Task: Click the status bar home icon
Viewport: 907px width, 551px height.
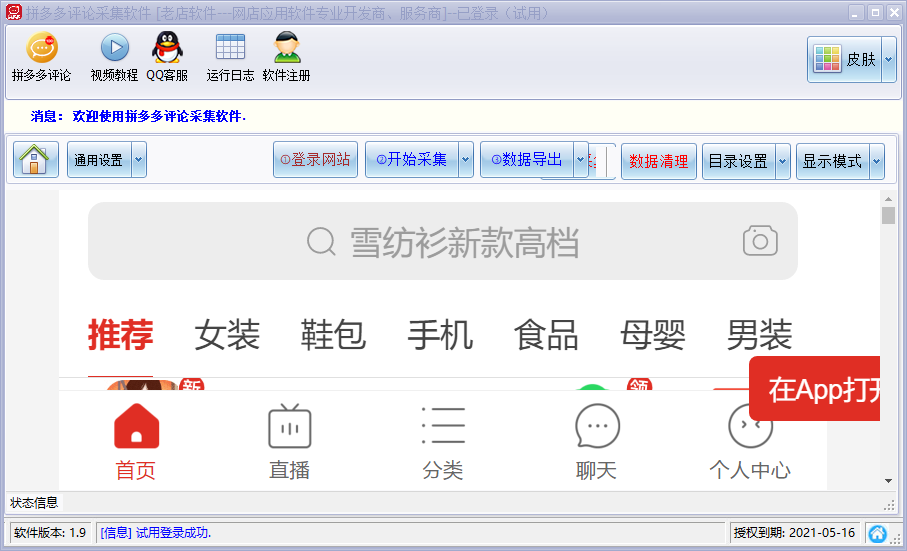Action: click(877, 534)
